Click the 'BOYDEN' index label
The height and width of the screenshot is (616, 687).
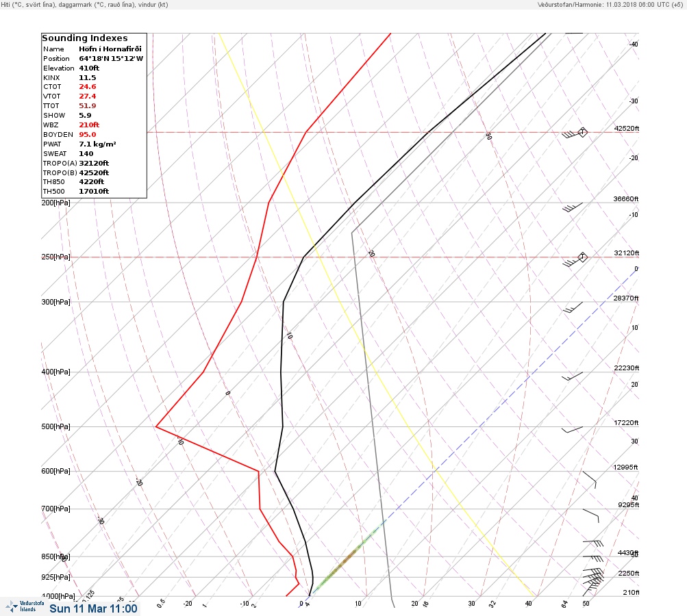click(x=58, y=134)
